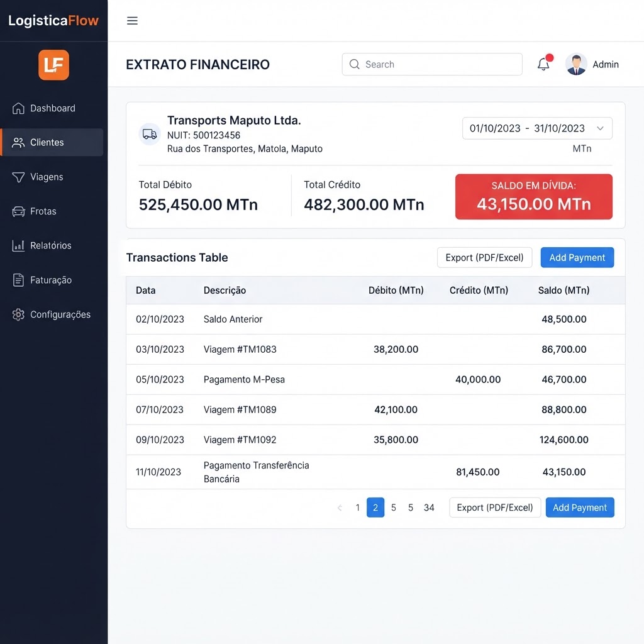Open Frotas in the sidebar
This screenshot has height=644, width=644.
coord(52,211)
